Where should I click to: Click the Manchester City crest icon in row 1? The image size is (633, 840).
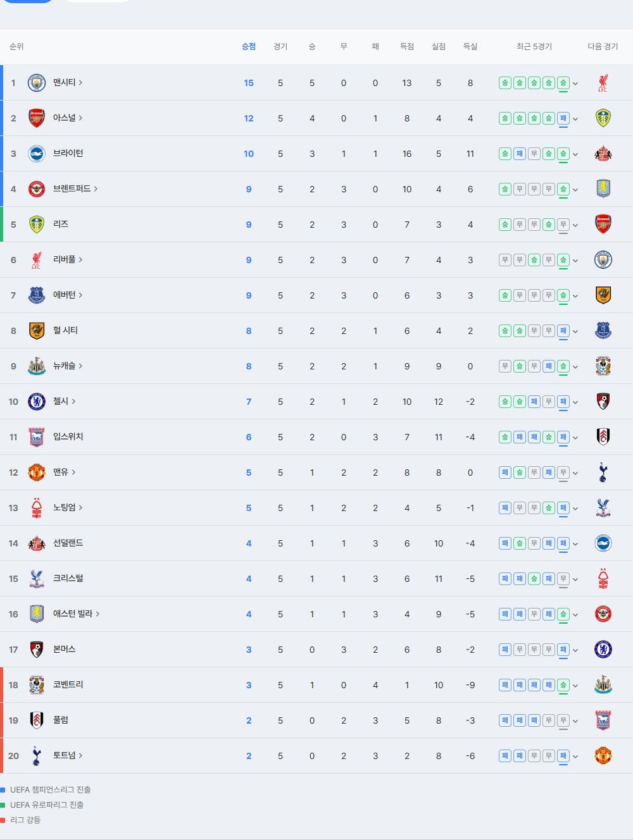click(x=37, y=83)
